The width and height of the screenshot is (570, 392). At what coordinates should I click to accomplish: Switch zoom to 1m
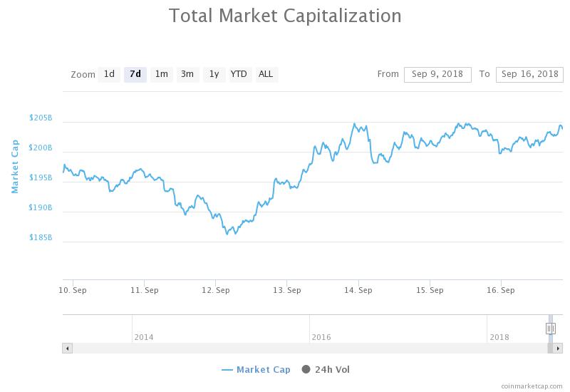tap(162, 74)
